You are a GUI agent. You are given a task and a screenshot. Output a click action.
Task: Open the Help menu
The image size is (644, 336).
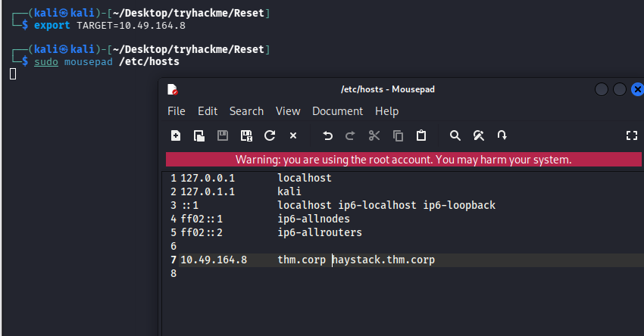coord(386,111)
